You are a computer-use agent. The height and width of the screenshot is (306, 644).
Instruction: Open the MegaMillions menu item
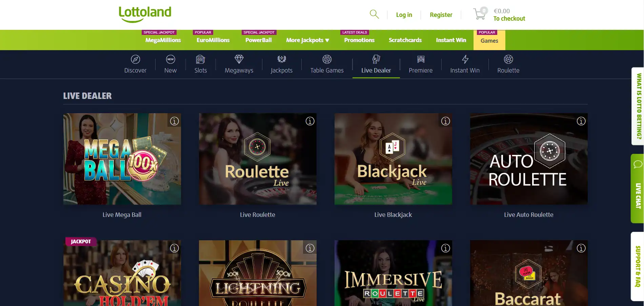tap(163, 40)
